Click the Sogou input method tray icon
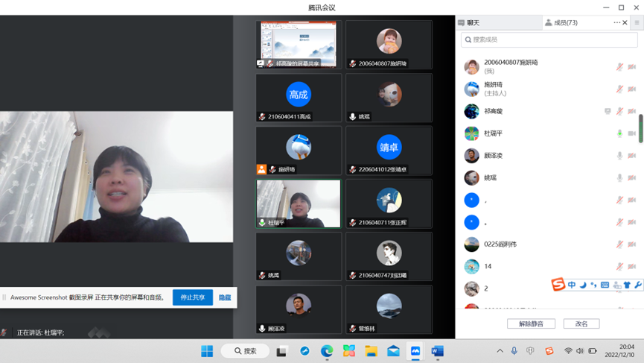 point(549,351)
